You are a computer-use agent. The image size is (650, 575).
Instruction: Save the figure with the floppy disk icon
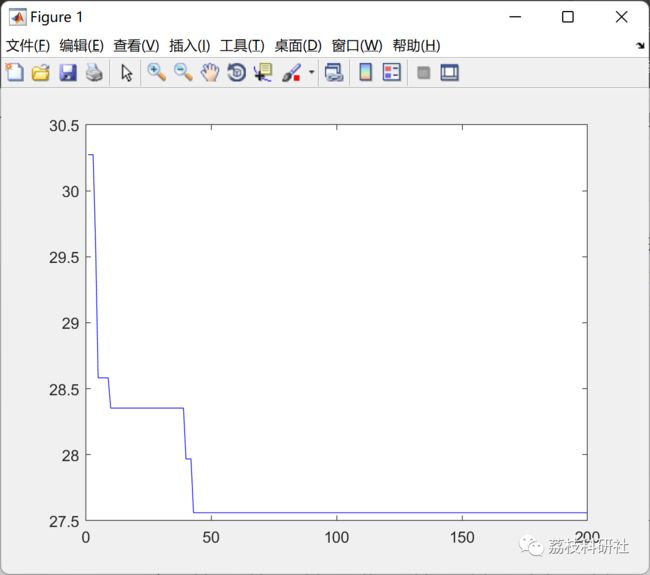68,73
